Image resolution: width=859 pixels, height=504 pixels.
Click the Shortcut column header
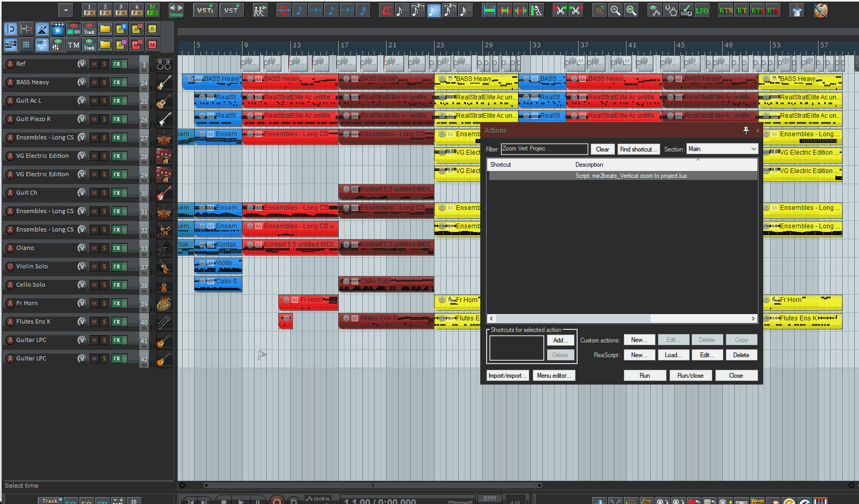click(x=530, y=165)
